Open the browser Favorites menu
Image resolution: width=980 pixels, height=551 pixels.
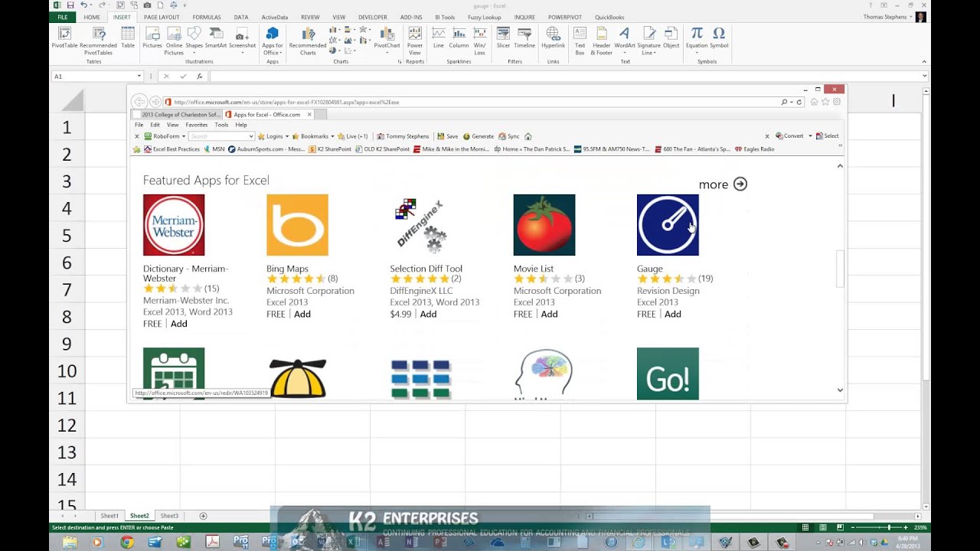(196, 125)
